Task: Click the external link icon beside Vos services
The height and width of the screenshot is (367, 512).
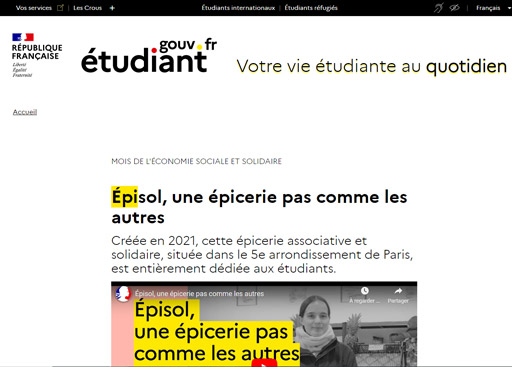Action: [x=60, y=8]
